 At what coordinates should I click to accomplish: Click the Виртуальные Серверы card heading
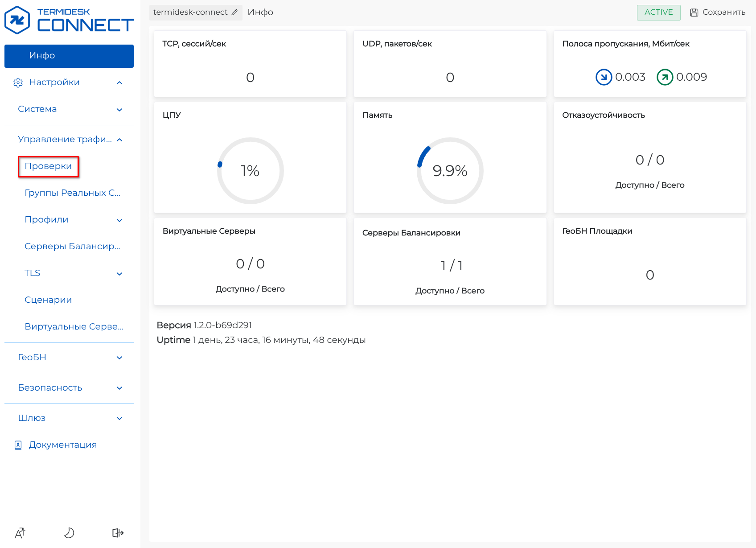209,231
